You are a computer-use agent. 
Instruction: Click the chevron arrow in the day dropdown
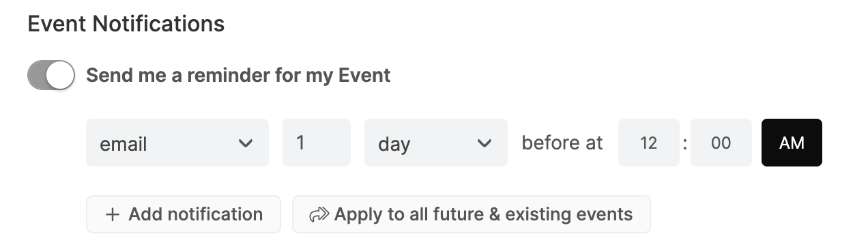484,143
